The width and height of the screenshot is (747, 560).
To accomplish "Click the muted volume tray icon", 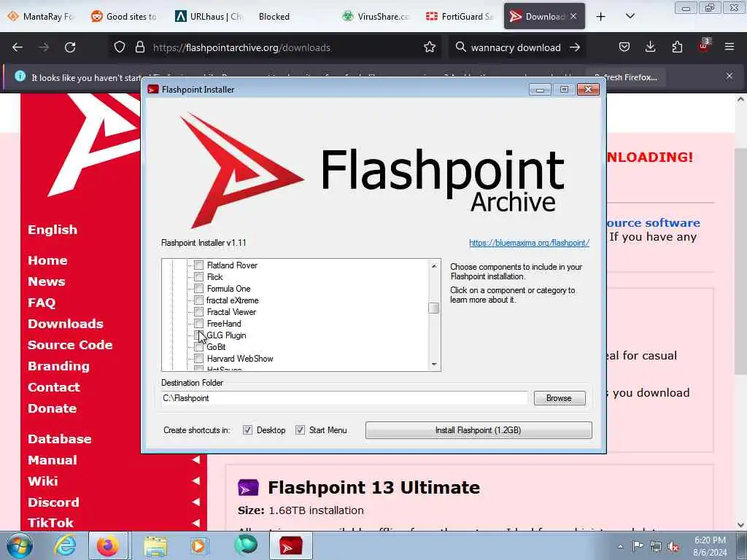I will [x=673, y=547].
